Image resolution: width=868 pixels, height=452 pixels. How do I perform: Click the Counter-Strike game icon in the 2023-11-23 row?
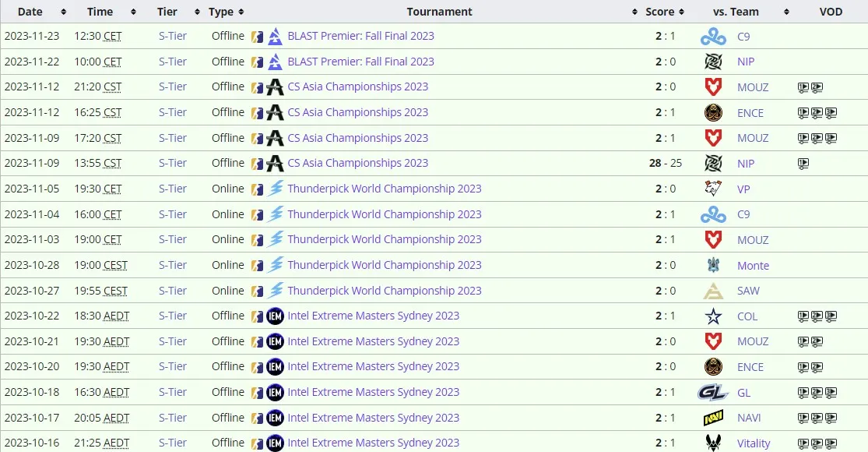pos(257,37)
